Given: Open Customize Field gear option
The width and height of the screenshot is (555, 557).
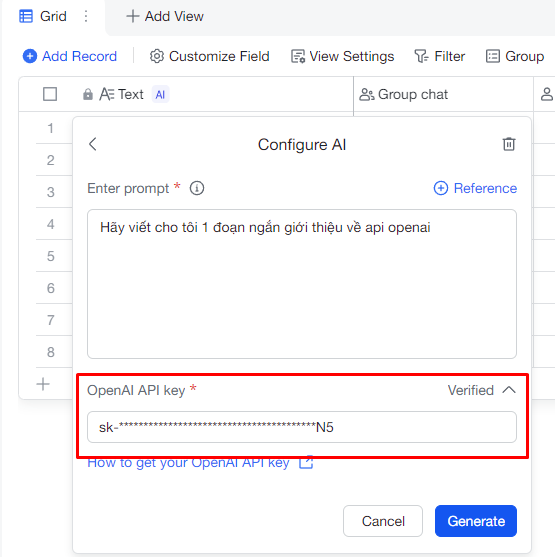Looking at the screenshot, I should click(x=209, y=56).
